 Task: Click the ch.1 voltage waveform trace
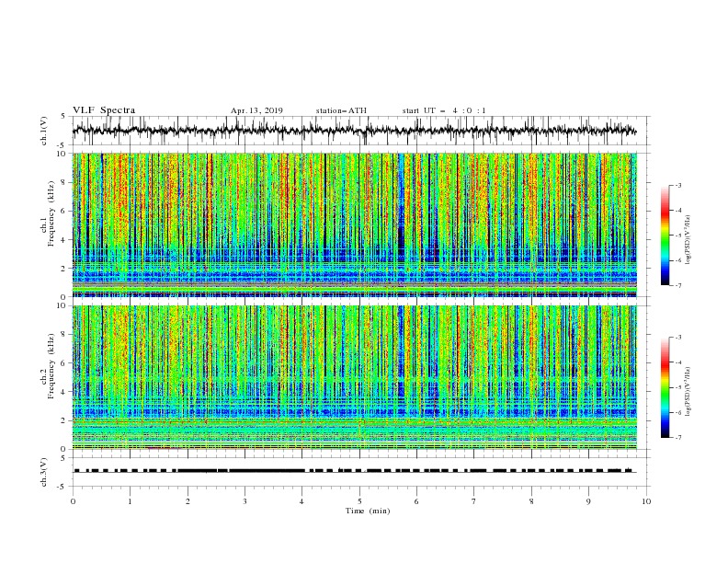354,131
